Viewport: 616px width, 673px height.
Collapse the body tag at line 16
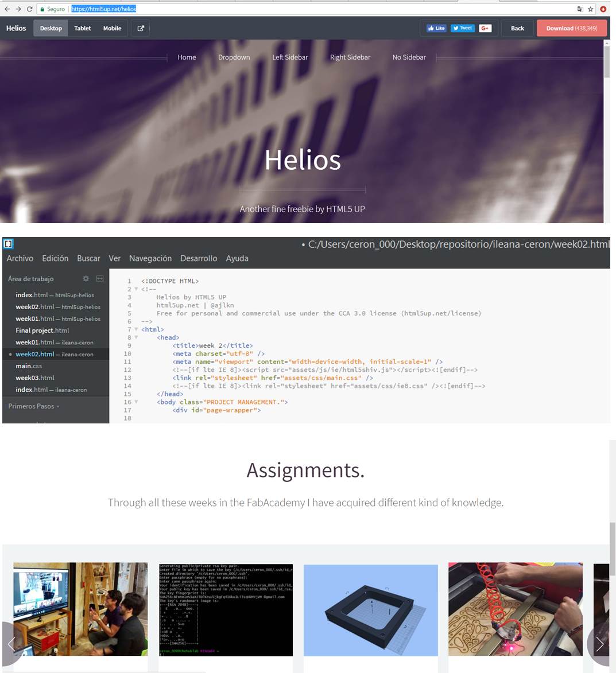[136, 402]
